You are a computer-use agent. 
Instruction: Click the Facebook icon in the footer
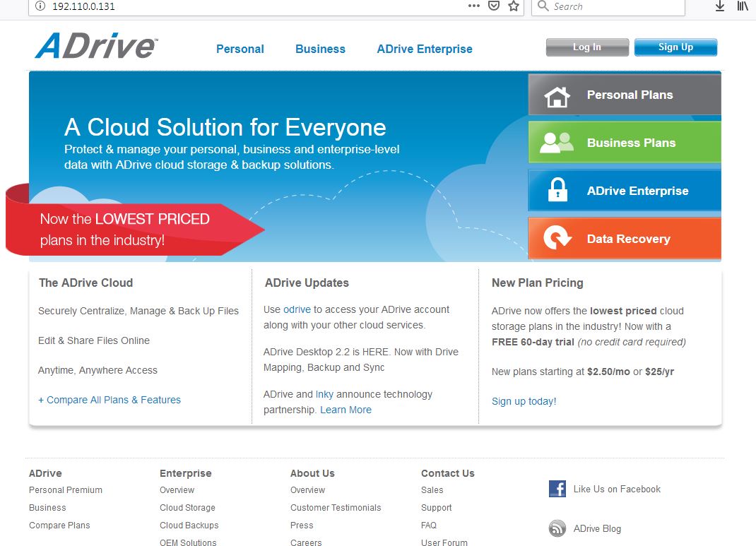(x=557, y=489)
